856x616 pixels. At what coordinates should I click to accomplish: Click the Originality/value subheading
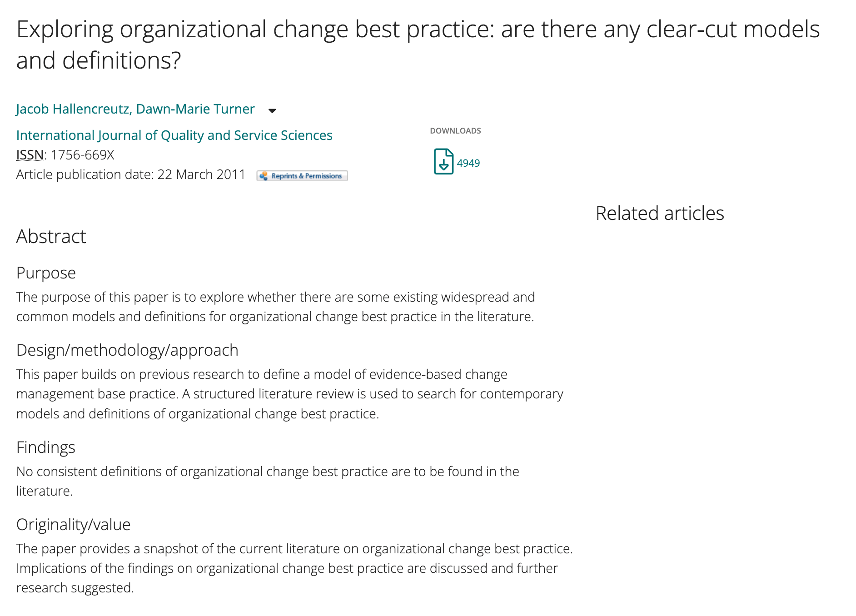pos(73,525)
